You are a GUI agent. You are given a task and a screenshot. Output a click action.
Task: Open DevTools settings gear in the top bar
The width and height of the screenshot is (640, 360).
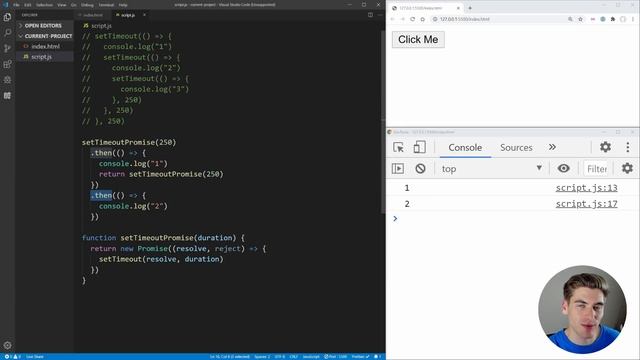(x=605, y=147)
